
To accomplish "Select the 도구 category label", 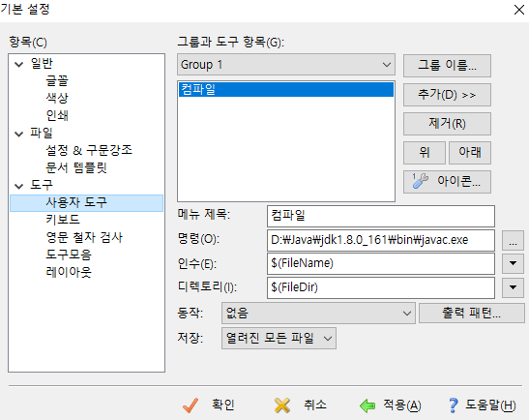I will [x=42, y=186].
